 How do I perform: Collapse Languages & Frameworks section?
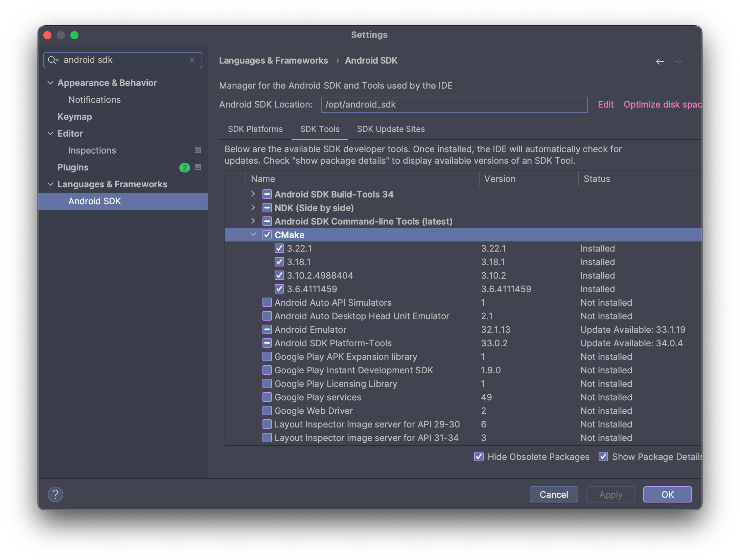point(50,184)
